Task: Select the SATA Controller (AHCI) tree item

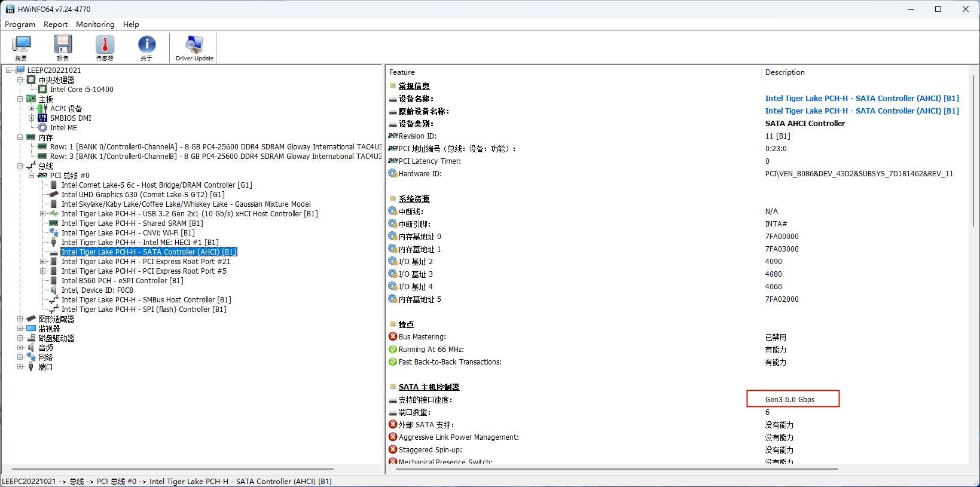Action: (x=149, y=252)
